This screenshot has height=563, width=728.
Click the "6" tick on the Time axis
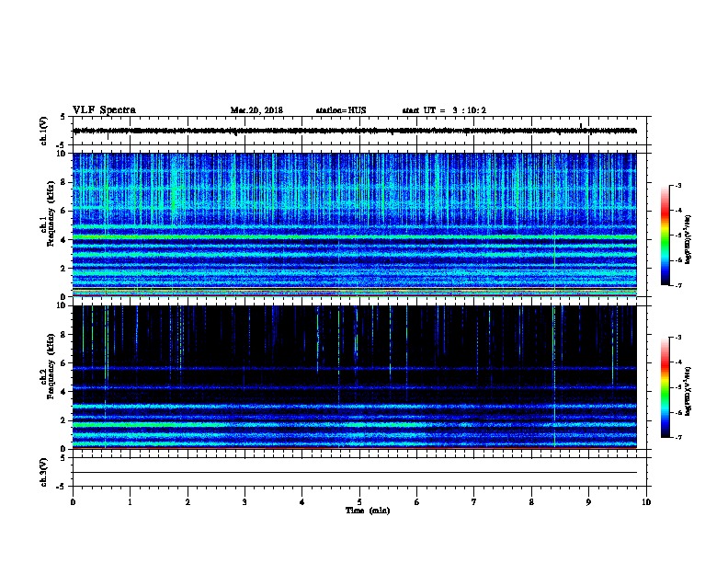[417, 502]
